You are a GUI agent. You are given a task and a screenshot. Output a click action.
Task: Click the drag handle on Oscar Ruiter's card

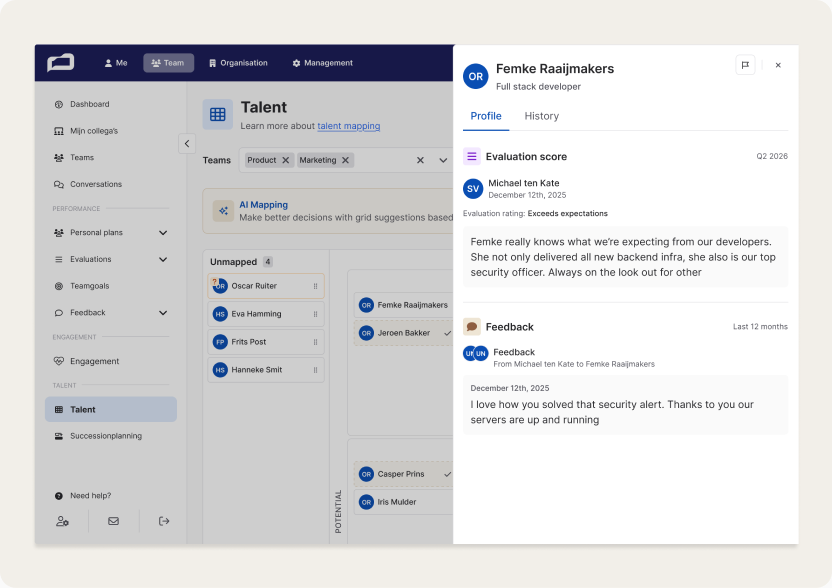pos(315,286)
